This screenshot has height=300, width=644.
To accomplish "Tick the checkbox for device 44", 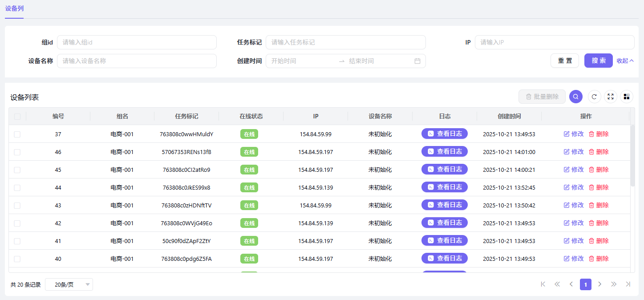I will (x=17, y=188).
